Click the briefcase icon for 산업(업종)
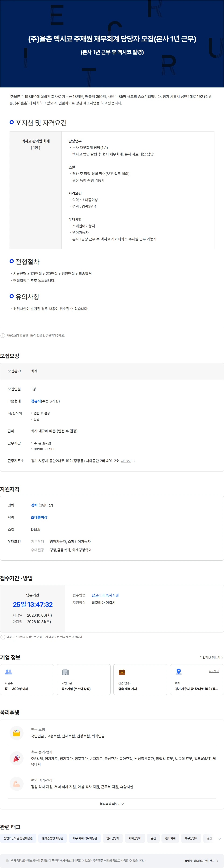This screenshot has height=868, width=224. tap(122, 672)
